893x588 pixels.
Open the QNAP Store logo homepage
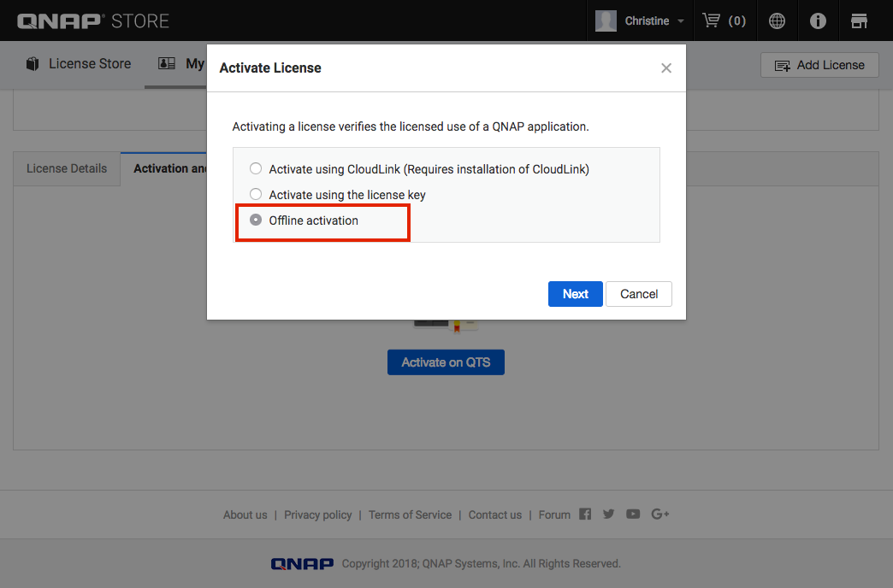point(93,21)
